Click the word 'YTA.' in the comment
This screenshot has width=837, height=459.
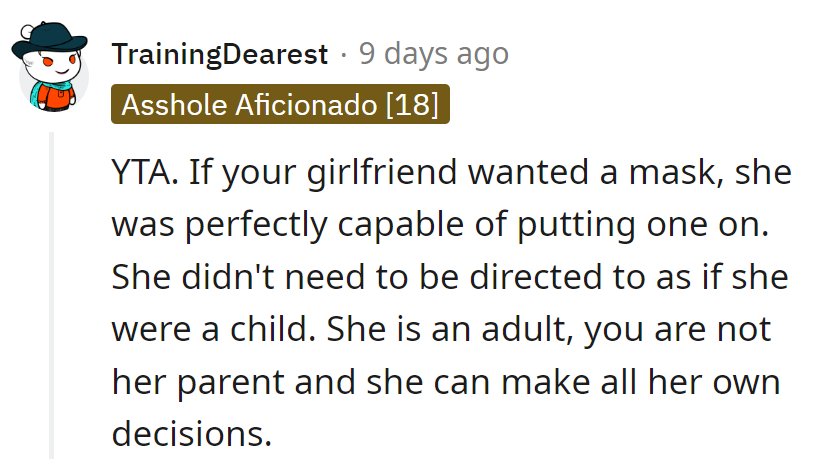(146, 174)
